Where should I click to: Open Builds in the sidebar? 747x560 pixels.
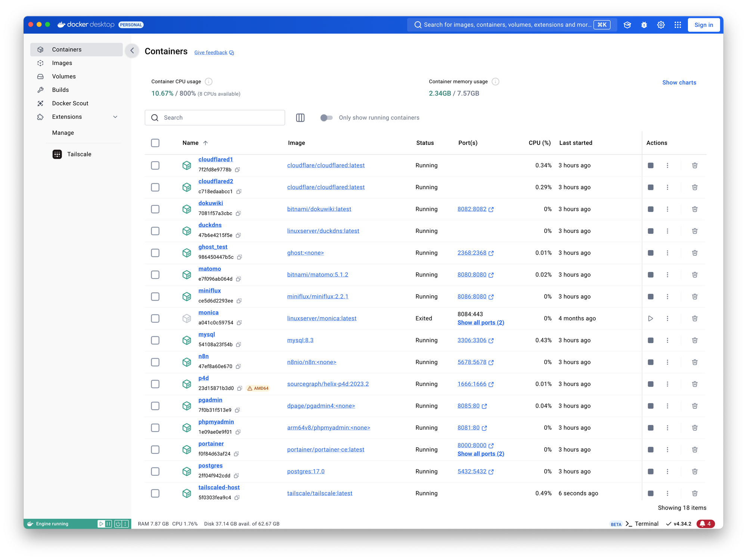pyautogui.click(x=77, y=90)
